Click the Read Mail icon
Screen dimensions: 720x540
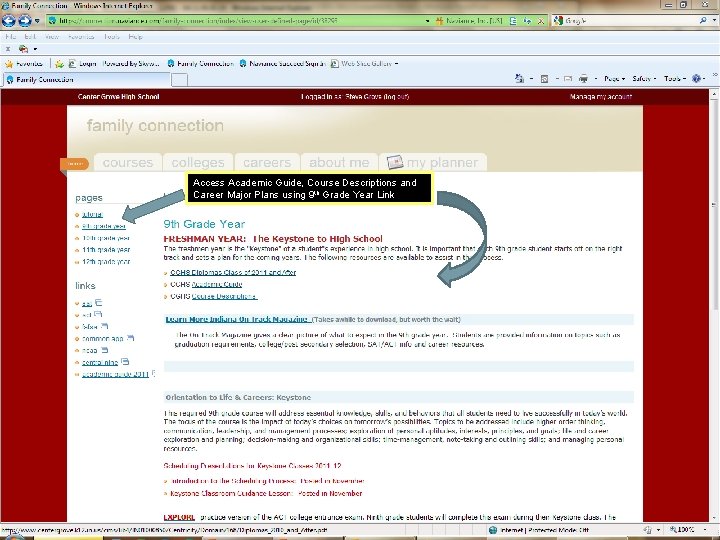[x=568, y=79]
